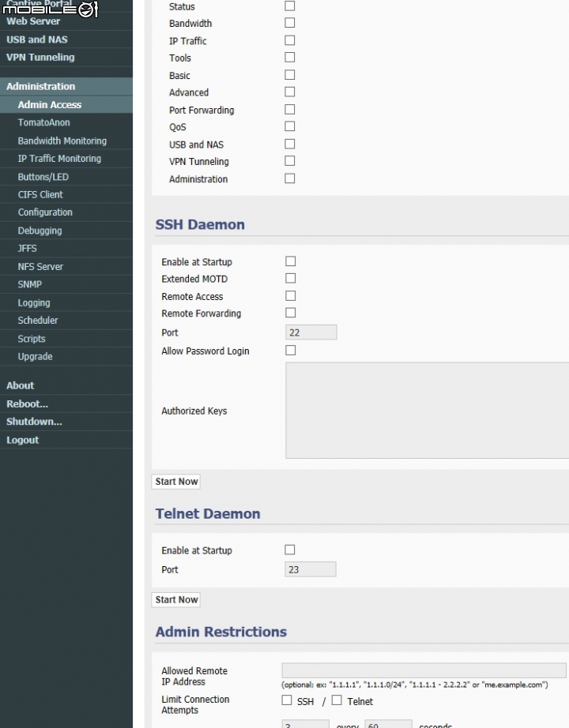The width and height of the screenshot is (569, 728).
Task: Check the Port Forwarding checkbox
Action: [290, 110]
